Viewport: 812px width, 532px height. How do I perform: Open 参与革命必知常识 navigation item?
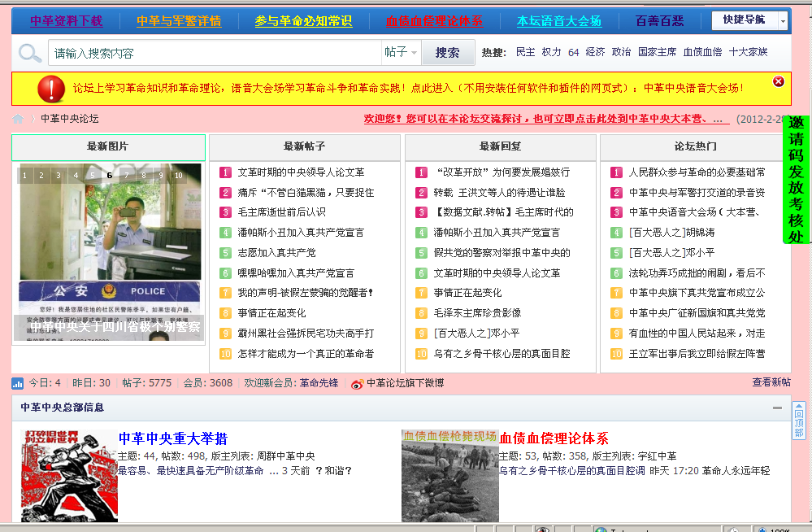303,21
